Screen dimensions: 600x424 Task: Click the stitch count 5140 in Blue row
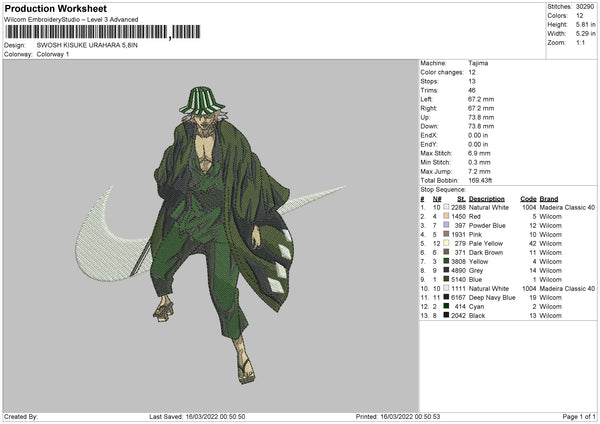point(458,279)
